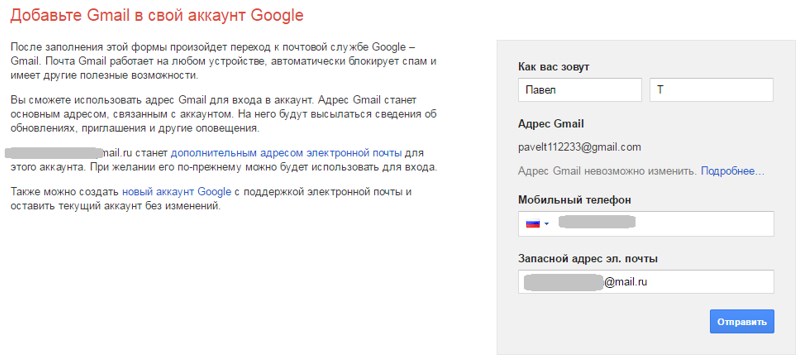Click the red Добавьте Gmail page heading

click(157, 15)
